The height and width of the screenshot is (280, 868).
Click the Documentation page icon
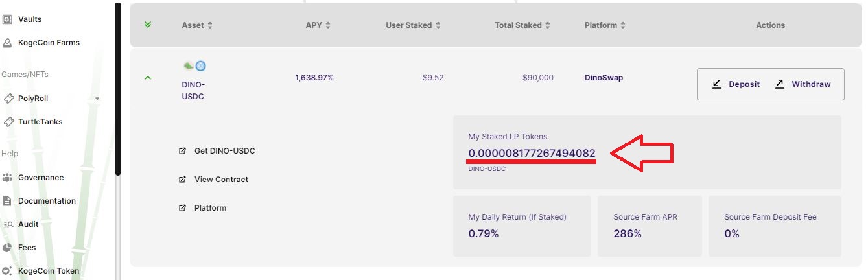(x=7, y=201)
